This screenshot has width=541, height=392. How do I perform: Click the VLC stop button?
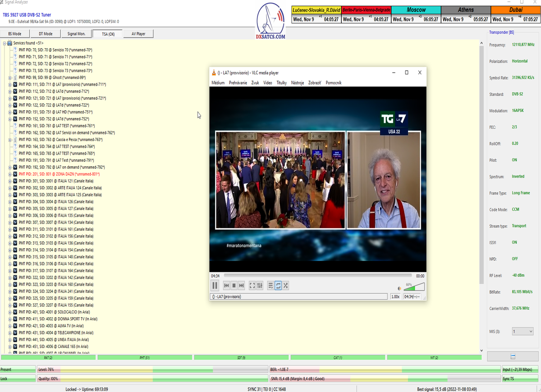(234, 286)
